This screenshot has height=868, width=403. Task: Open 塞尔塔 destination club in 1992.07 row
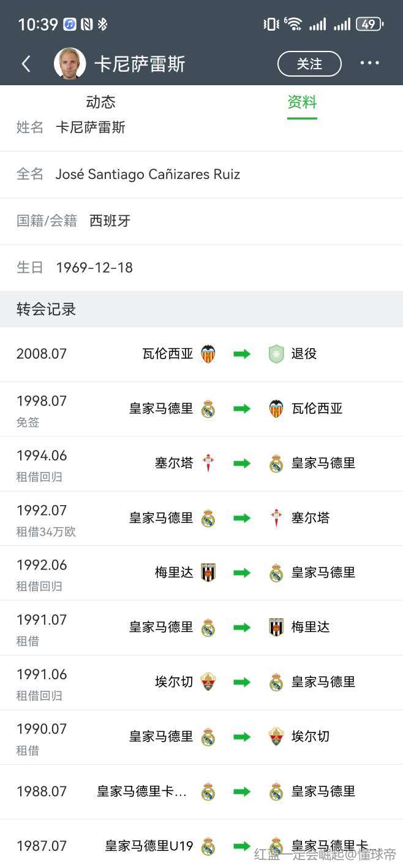pos(311,518)
